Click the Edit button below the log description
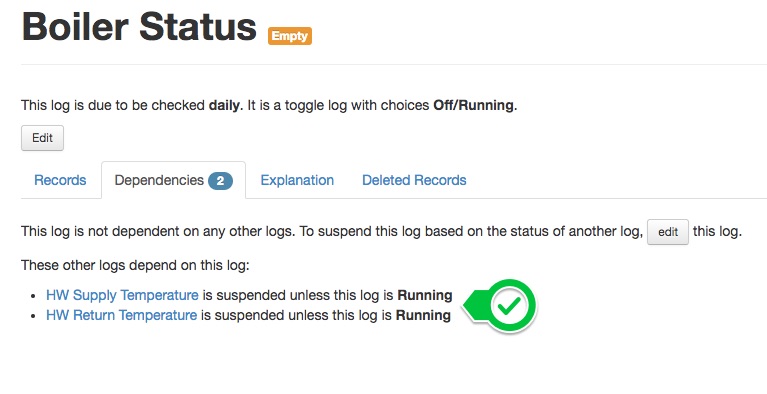Viewport: 767px width, 394px height. coord(43,138)
